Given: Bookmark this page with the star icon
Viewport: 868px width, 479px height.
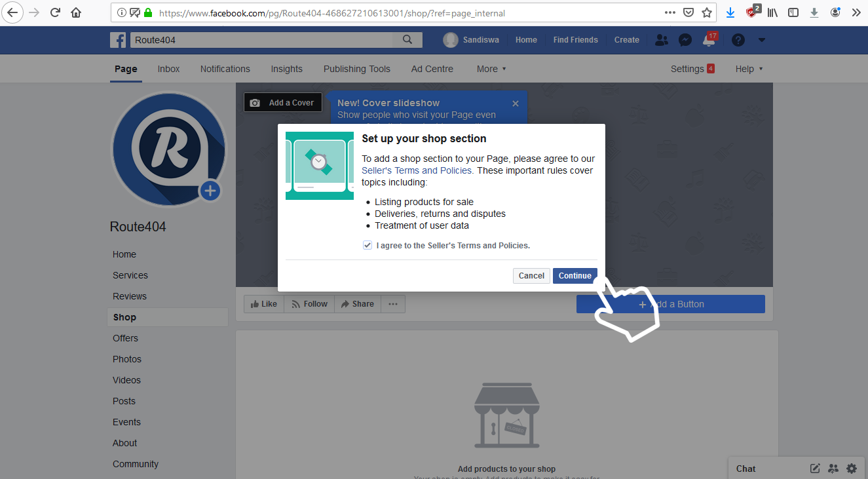Looking at the screenshot, I should pos(707,12).
